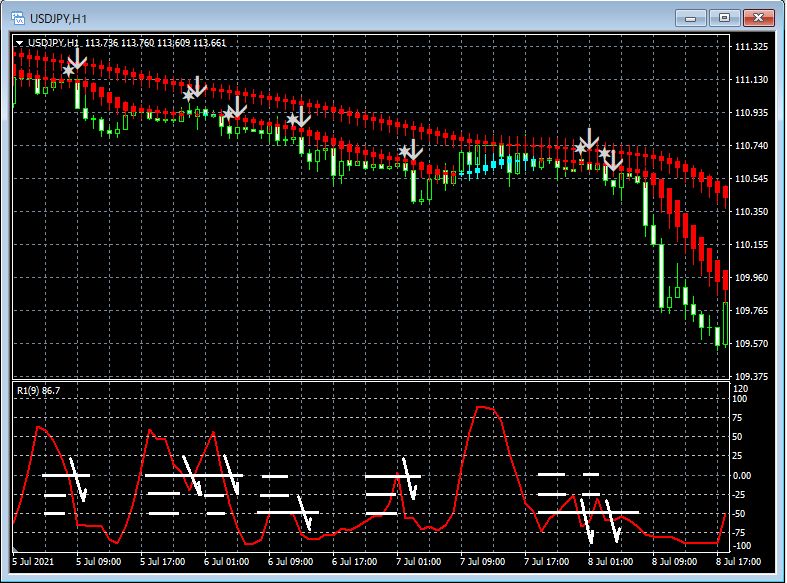Image resolution: width=787 pixels, height=583 pixels.
Task: Click the triangle arrow before USDJPY,H1 price header
Action: coord(19,43)
